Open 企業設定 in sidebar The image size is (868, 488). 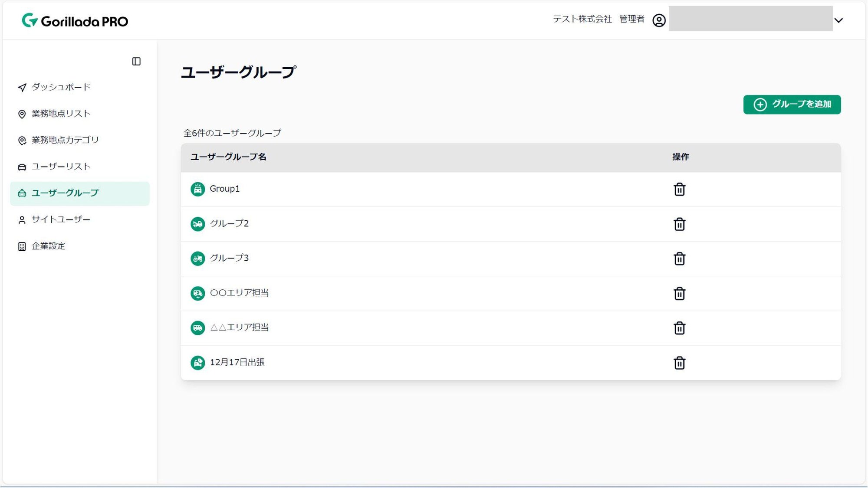tap(79, 246)
